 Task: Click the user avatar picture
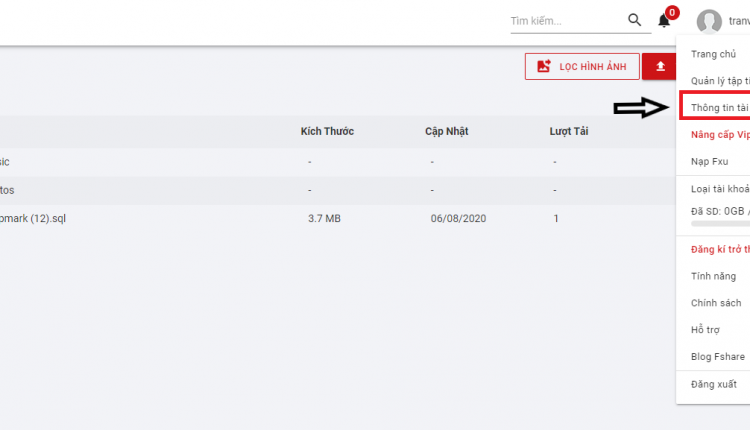(x=709, y=21)
